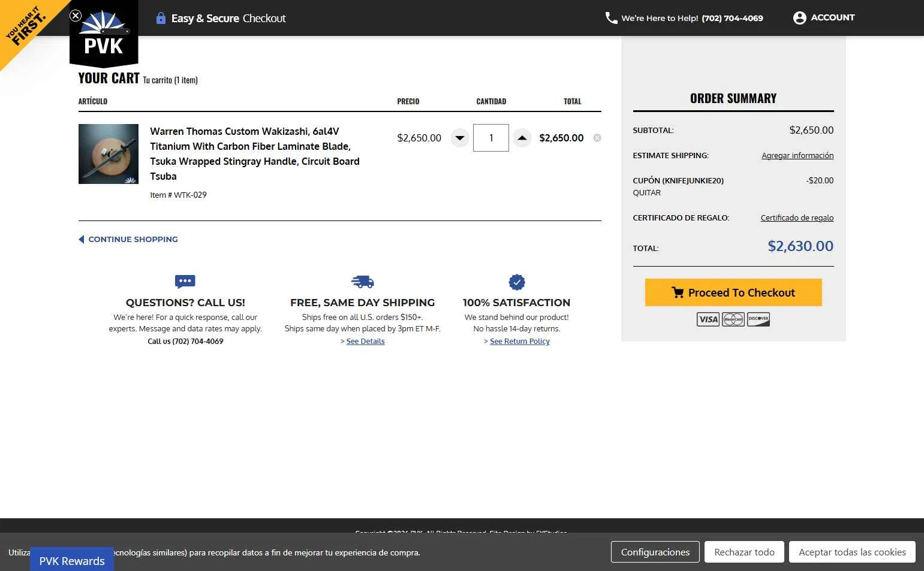Click the 'Call us (702) 704-4069' text

click(186, 342)
